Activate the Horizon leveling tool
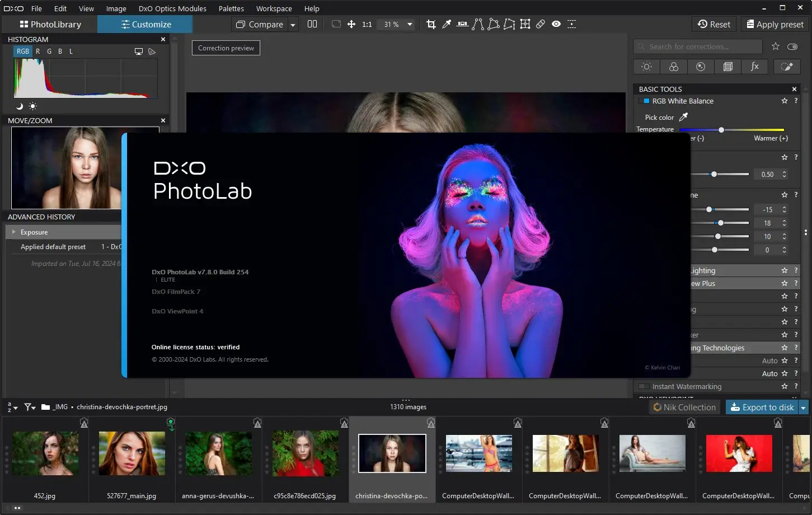Screen dimensions: 812x515 tap(462, 25)
